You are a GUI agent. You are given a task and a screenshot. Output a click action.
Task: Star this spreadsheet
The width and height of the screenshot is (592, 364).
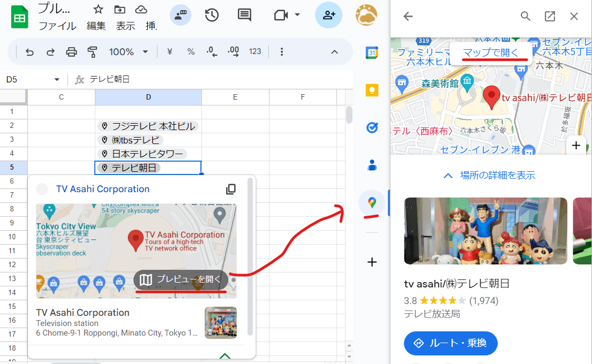98,10
